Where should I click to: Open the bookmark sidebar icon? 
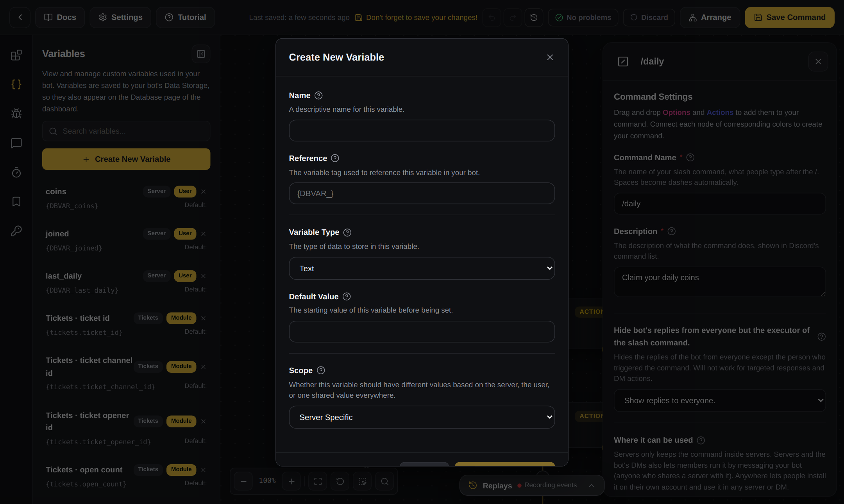point(16,202)
